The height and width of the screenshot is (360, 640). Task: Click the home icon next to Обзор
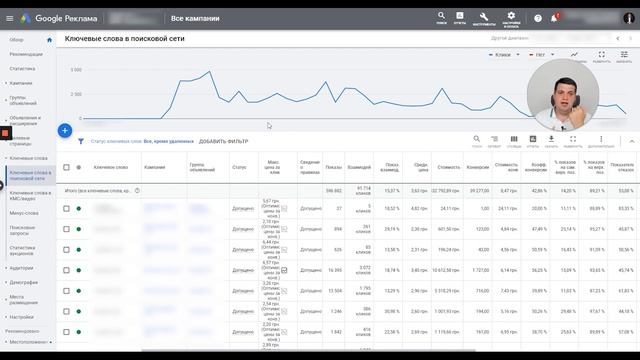pyautogui.click(x=49, y=40)
